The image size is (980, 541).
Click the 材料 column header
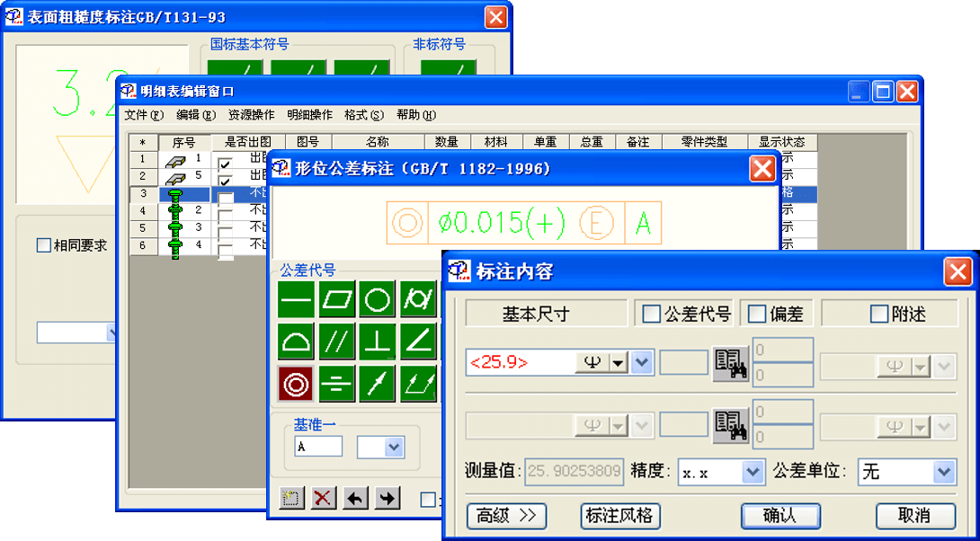(496, 142)
